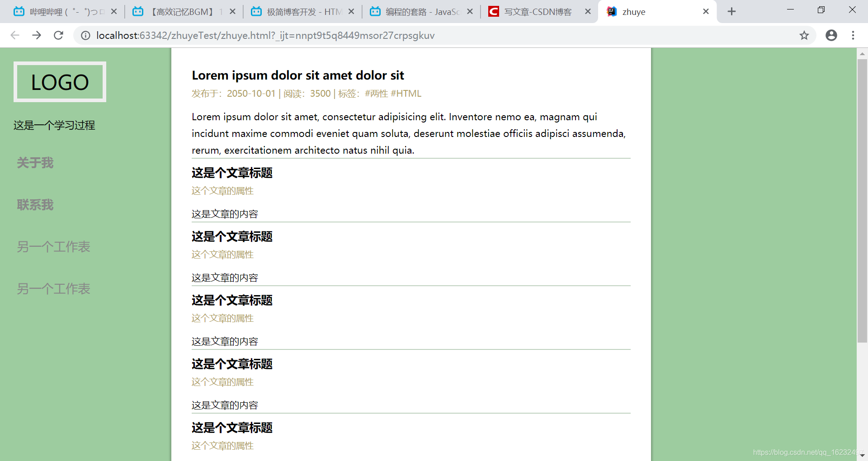Click the 这是一个学习过程 sidebar text
868x461 pixels.
tap(54, 125)
